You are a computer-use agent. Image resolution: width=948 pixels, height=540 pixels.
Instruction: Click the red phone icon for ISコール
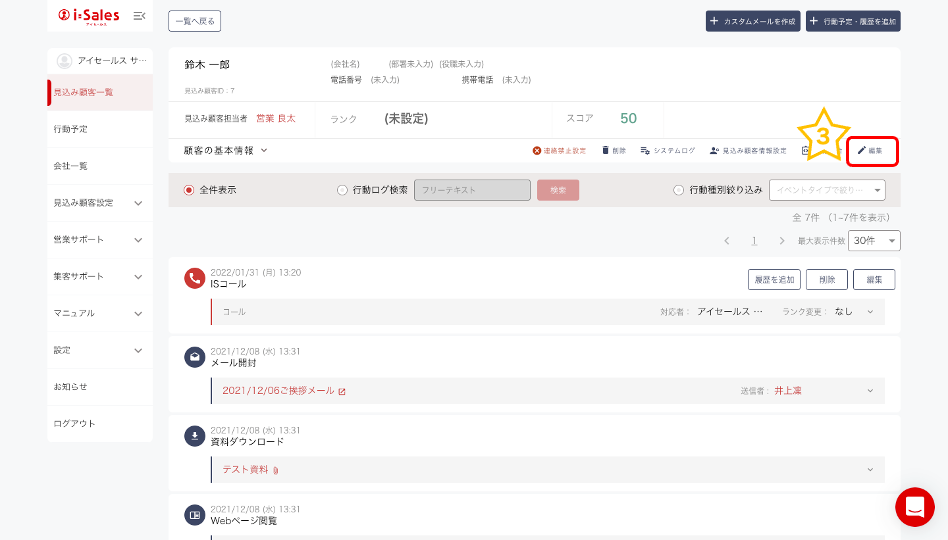click(x=195, y=278)
